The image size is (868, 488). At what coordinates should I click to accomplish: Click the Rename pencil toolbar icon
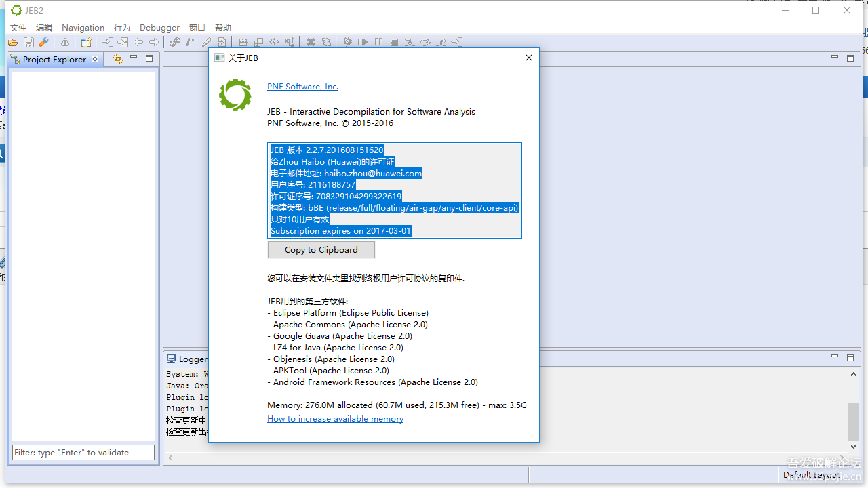click(206, 43)
